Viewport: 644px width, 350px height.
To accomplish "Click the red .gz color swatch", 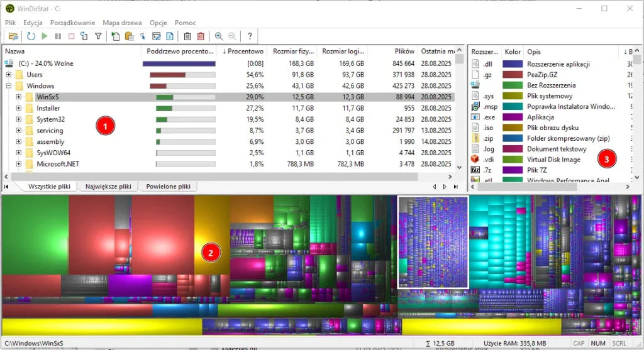I will pyautogui.click(x=513, y=75).
